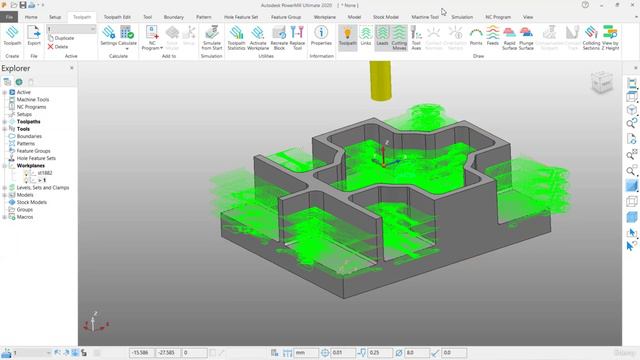The height and width of the screenshot is (360, 640).
Task: Click the selection cursor icon in View toolbar
Action: pyautogui.click(x=631, y=233)
